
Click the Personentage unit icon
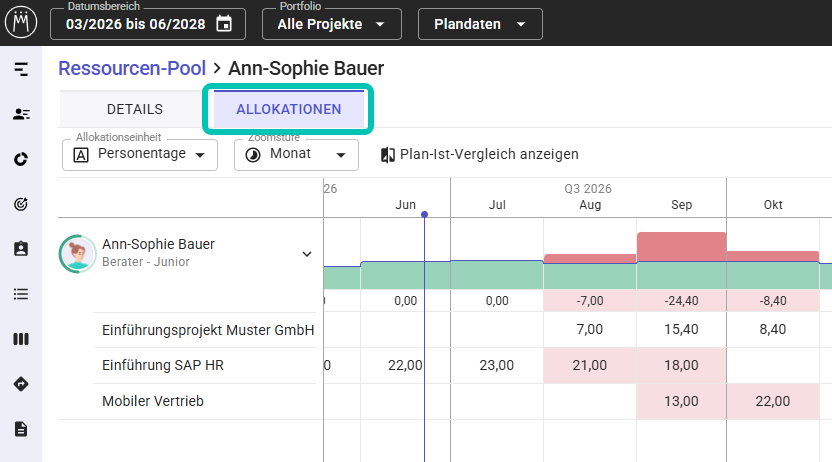click(x=81, y=155)
